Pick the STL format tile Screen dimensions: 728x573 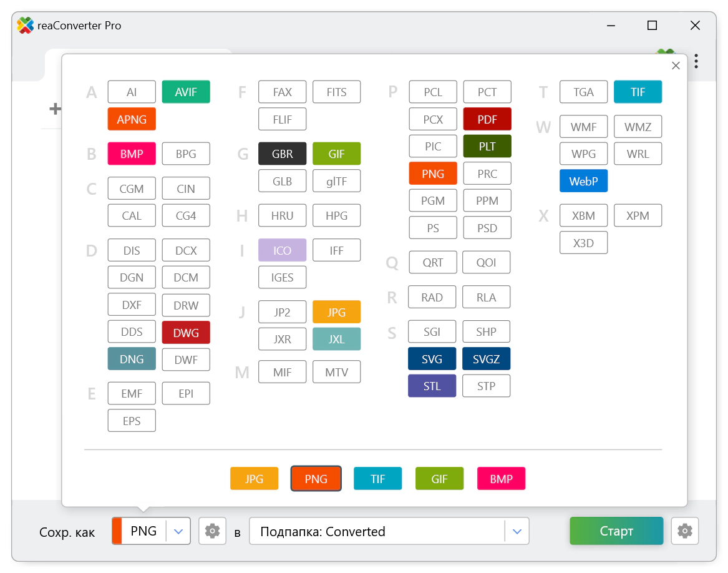[432, 386]
